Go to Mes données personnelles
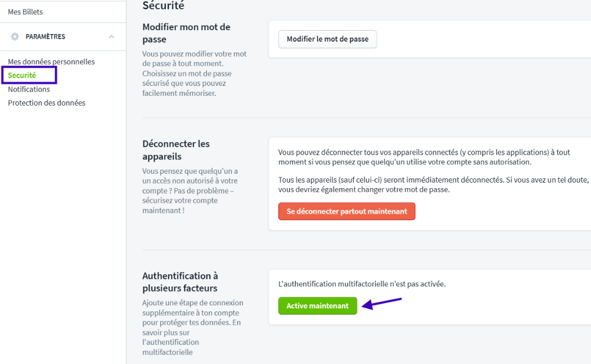Image resolution: width=591 pixels, height=364 pixels. click(x=51, y=62)
